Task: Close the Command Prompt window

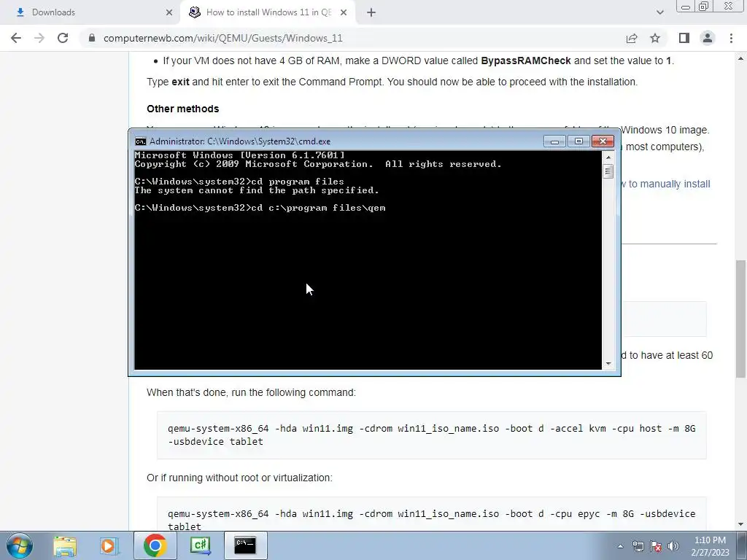Action: click(x=603, y=141)
